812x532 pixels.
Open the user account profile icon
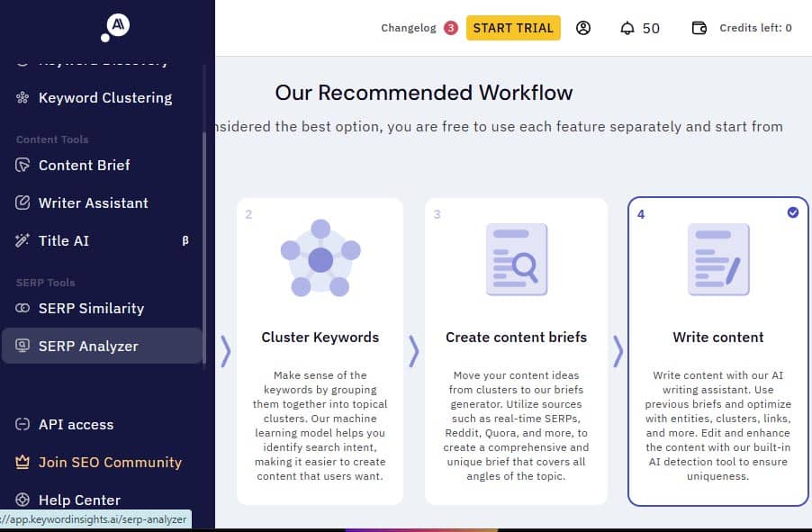point(583,28)
